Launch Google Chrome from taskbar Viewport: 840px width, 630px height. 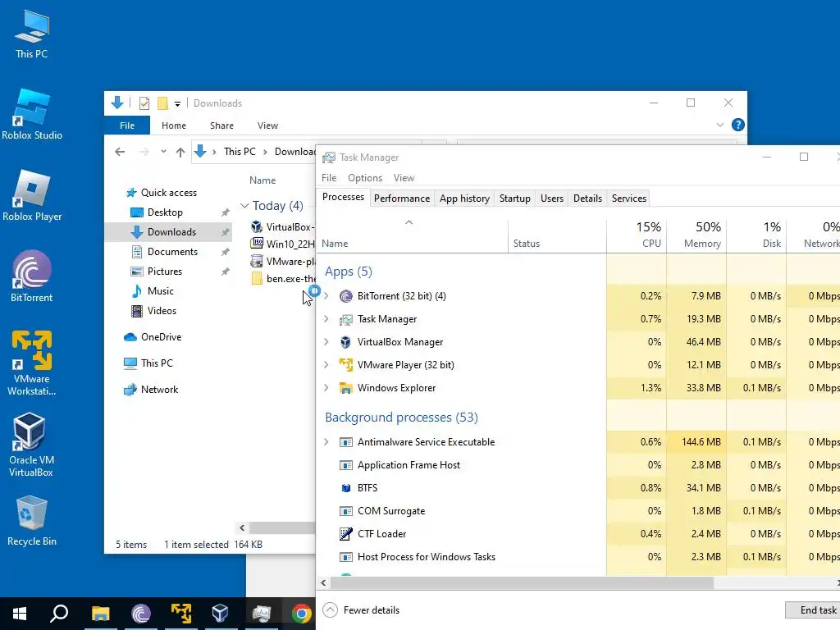pos(301,614)
